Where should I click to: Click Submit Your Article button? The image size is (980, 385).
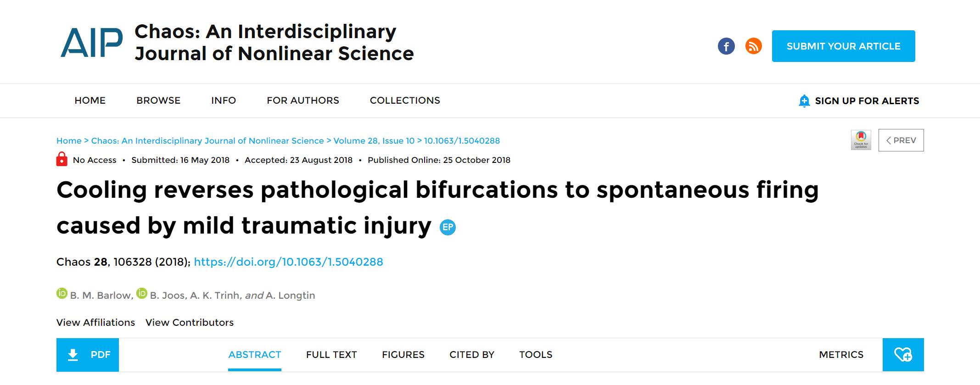[x=844, y=46]
